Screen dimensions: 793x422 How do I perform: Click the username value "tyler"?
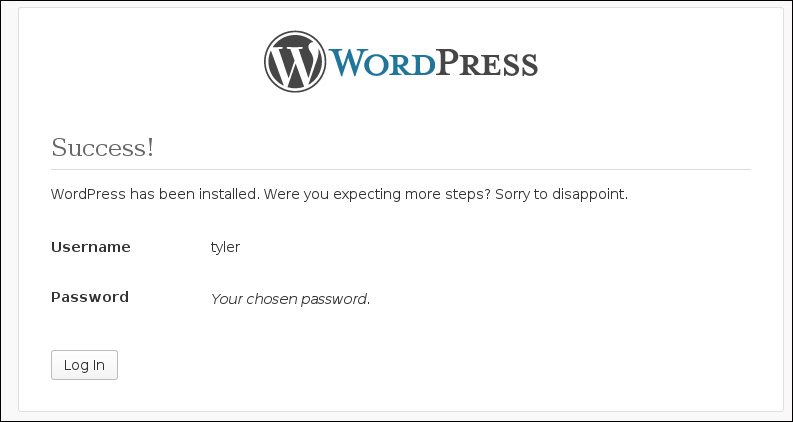click(225, 247)
